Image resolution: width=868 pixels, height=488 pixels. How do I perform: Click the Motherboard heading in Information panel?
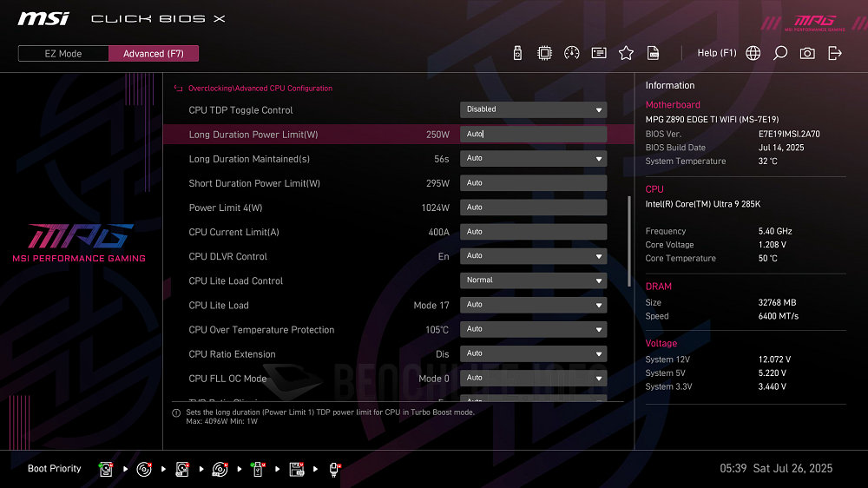(673, 105)
